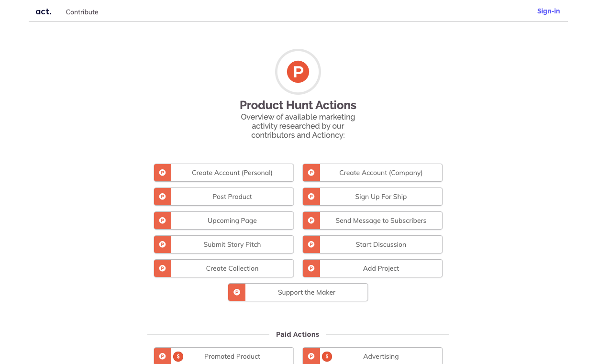The height and width of the screenshot is (364, 598).
Task: Open the Contribute page
Action: [82, 12]
